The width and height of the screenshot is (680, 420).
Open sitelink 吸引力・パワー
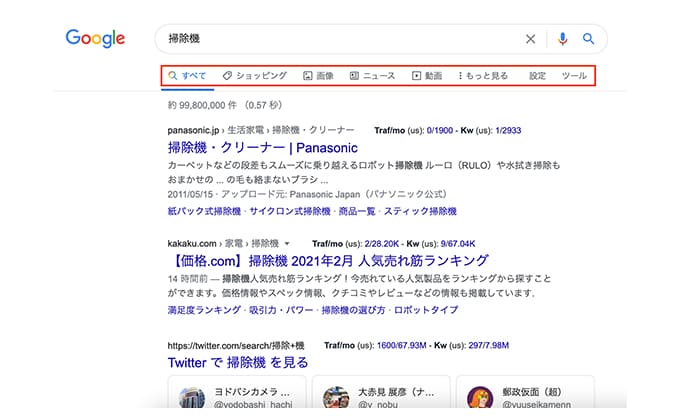[281, 310]
